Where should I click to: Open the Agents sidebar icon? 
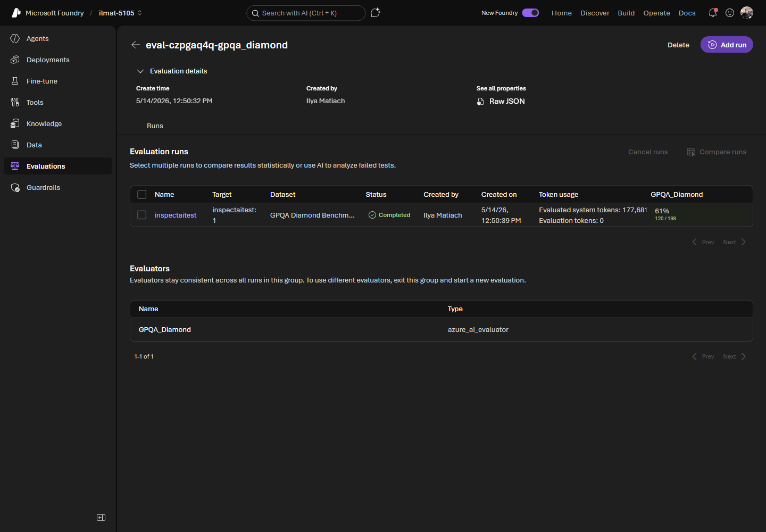pos(15,38)
